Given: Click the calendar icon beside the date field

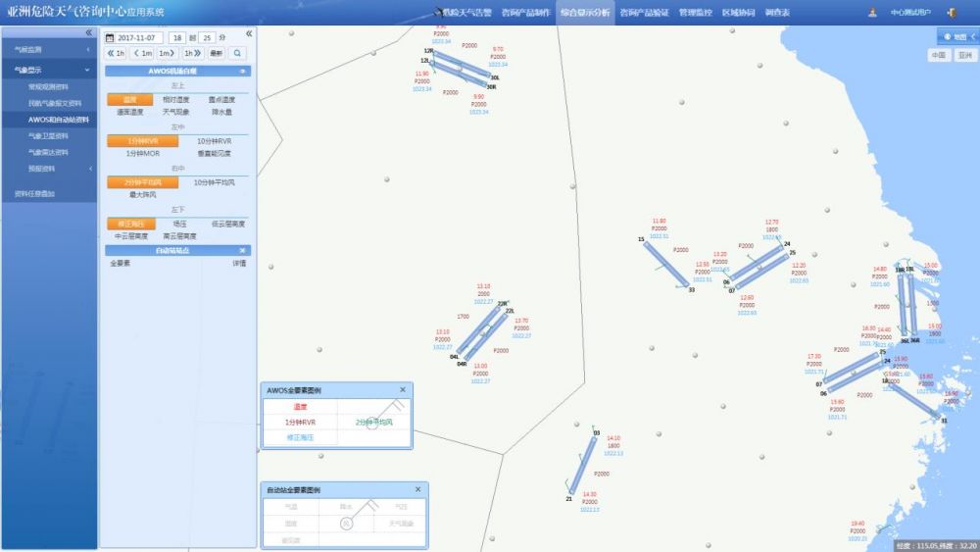Looking at the screenshot, I should (x=110, y=37).
